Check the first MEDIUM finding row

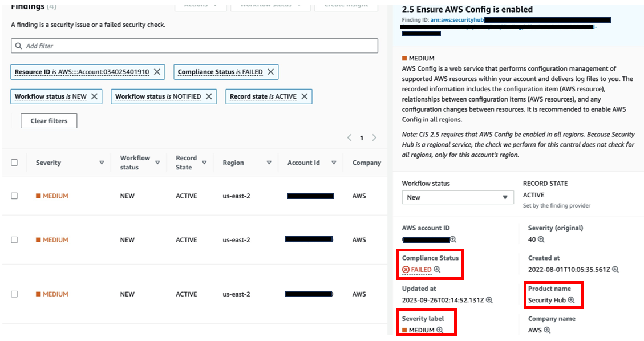(14, 196)
